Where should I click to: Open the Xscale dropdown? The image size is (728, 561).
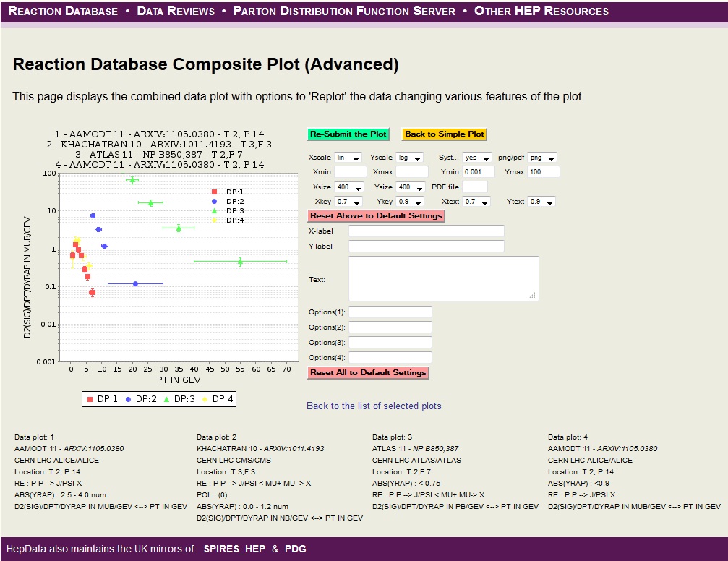pyautogui.click(x=348, y=158)
